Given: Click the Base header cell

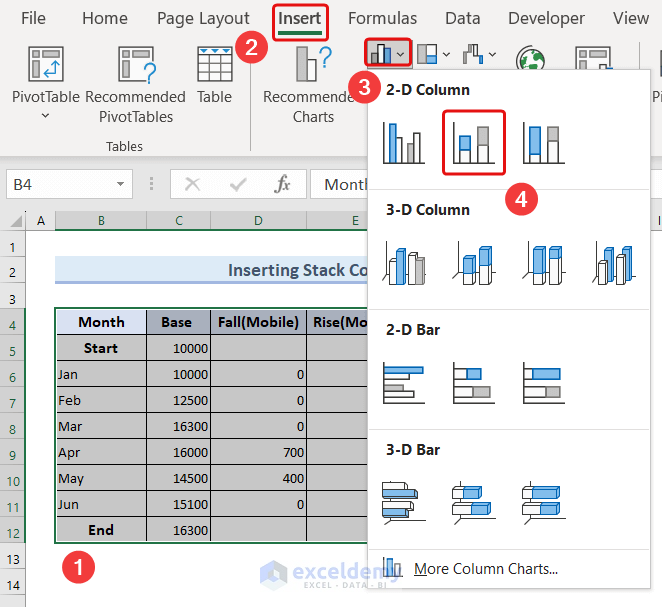Looking at the screenshot, I should [x=179, y=322].
